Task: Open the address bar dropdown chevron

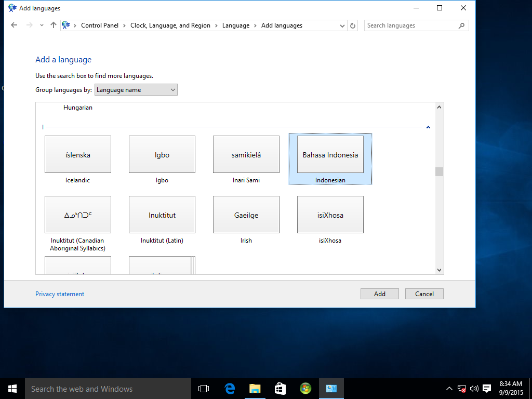Action: pyautogui.click(x=342, y=25)
